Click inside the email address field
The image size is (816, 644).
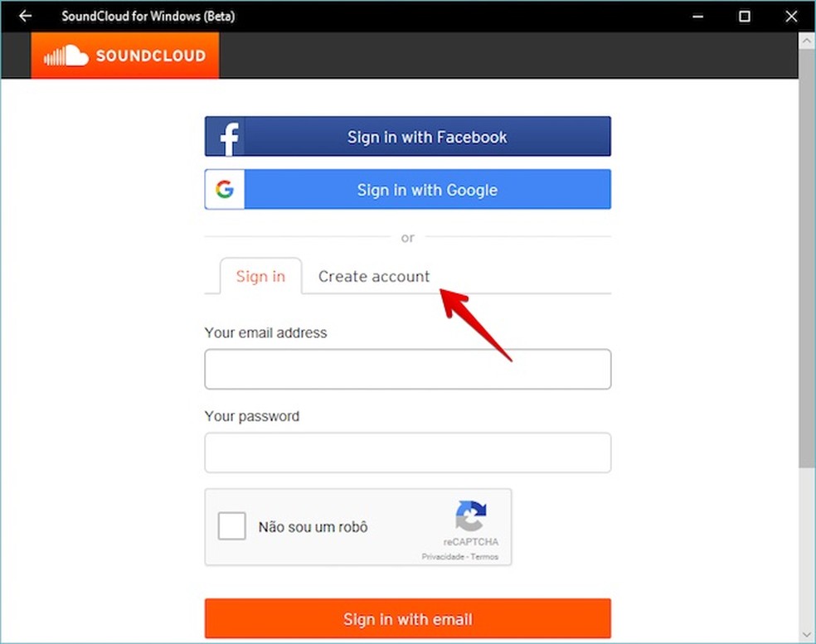click(408, 369)
